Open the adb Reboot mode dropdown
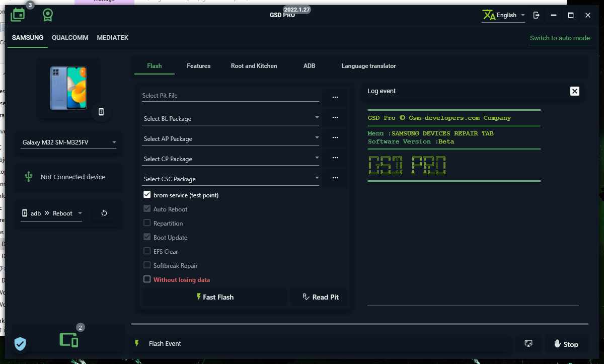The image size is (604, 364). (x=51, y=213)
